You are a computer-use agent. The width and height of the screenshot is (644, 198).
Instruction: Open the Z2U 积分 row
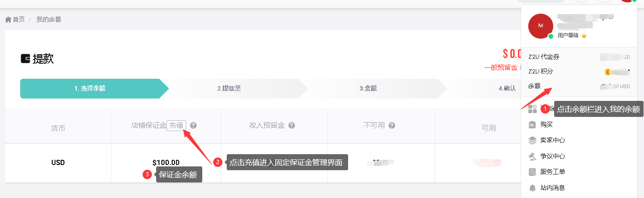tap(579, 72)
